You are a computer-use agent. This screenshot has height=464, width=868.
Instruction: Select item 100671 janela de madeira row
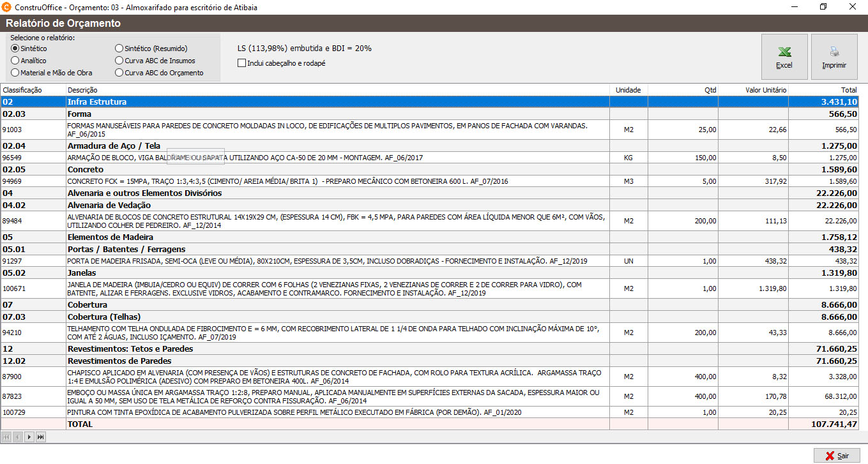pos(430,288)
